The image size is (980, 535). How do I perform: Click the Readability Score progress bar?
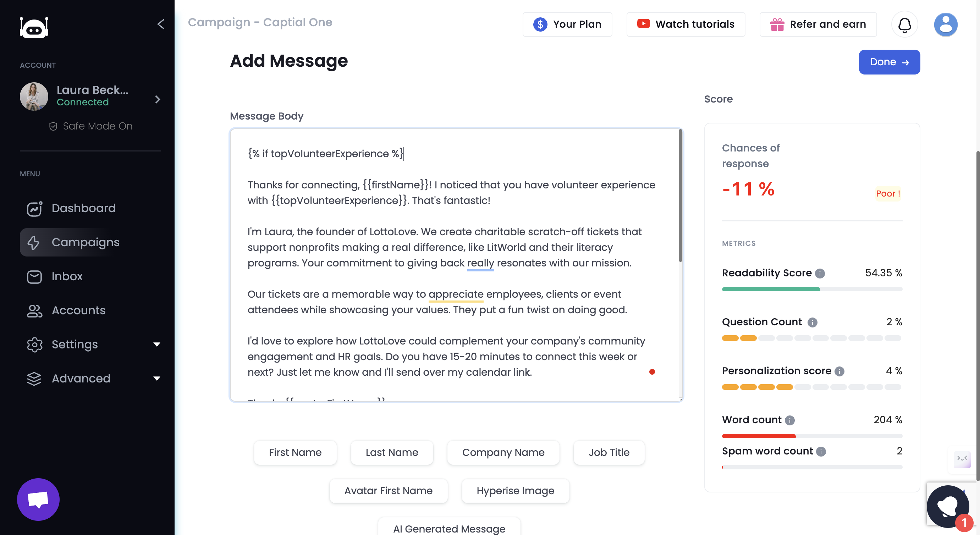tap(812, 289)
